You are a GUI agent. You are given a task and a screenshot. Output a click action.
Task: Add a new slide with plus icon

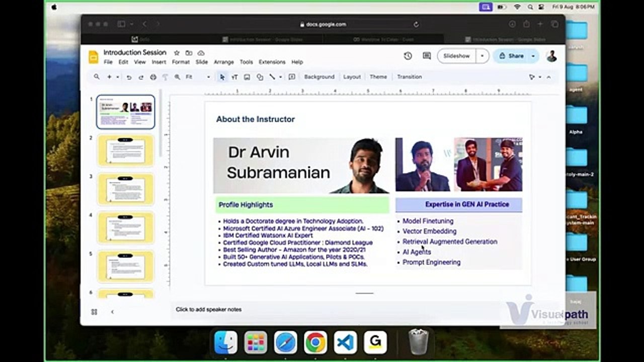click(109, 77)
